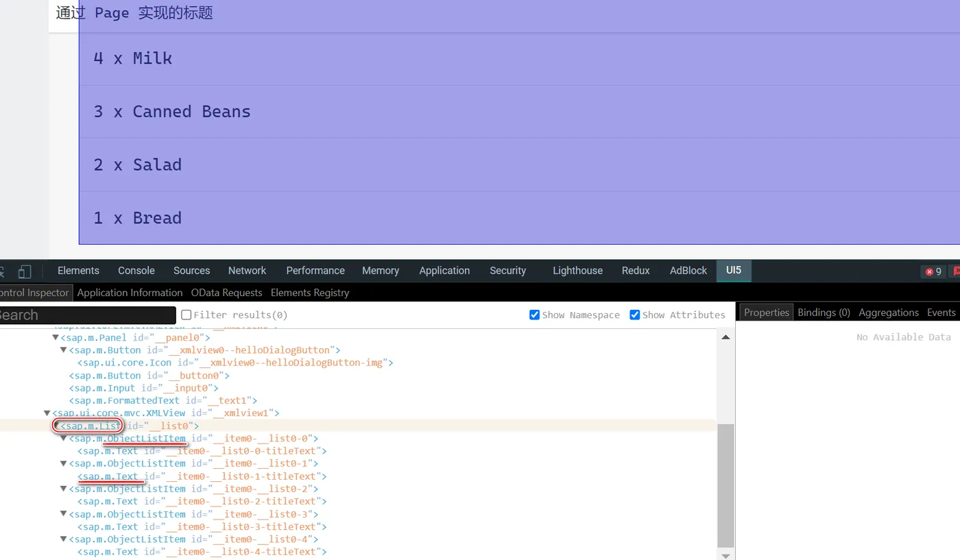Open the Redux tab
The height and width of the screenshot is (560, 960).
(x=636, y=271)
